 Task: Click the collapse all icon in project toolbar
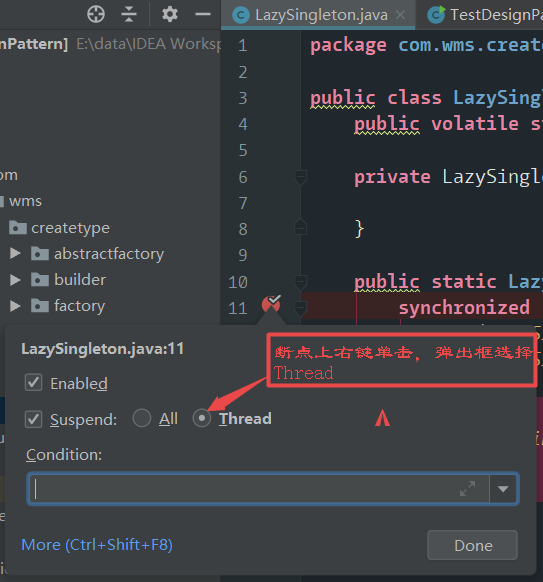pyautogui.click(x=129, y=14)
